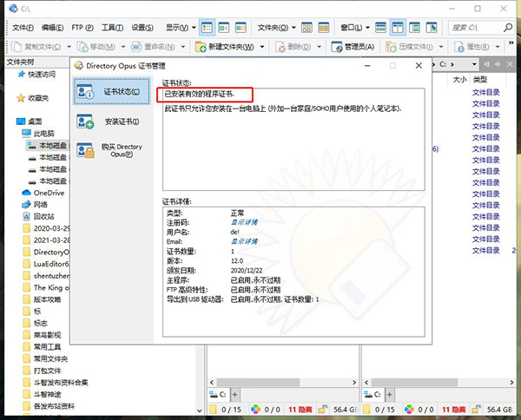
Task: Select the LuaEditor6 folder in tree
Action: [x=51, y=264]
